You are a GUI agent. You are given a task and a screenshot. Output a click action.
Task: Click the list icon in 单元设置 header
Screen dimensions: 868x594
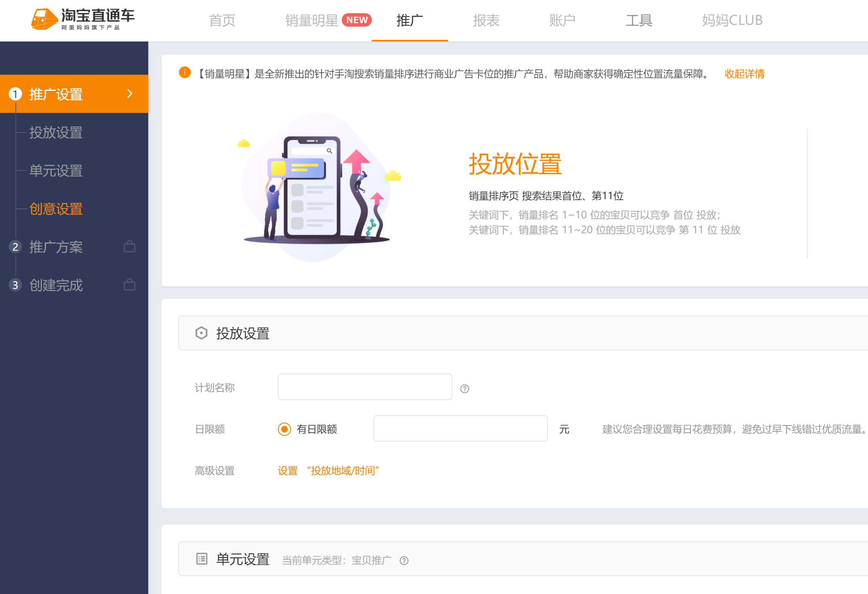pos(202,559)
